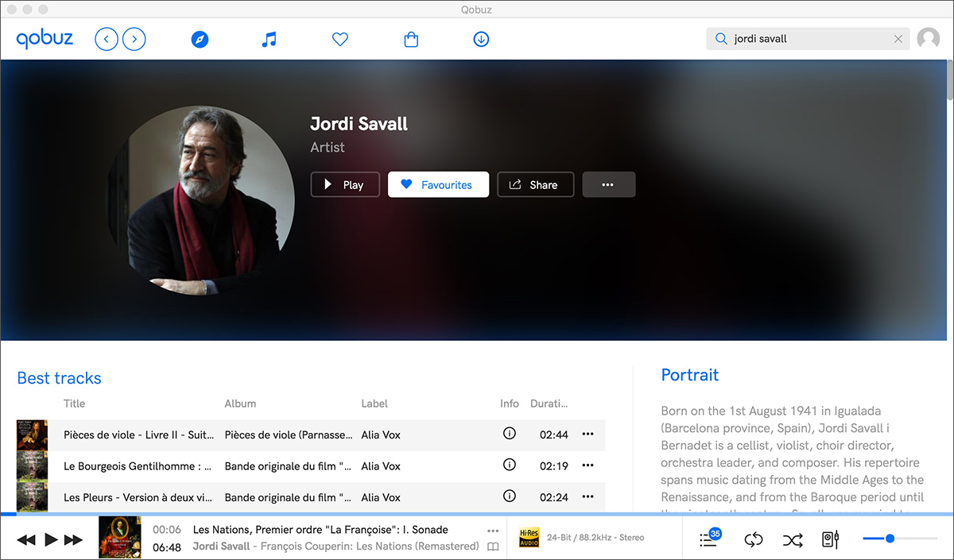Click the Hi-Res Audio badge

point(529,538)
